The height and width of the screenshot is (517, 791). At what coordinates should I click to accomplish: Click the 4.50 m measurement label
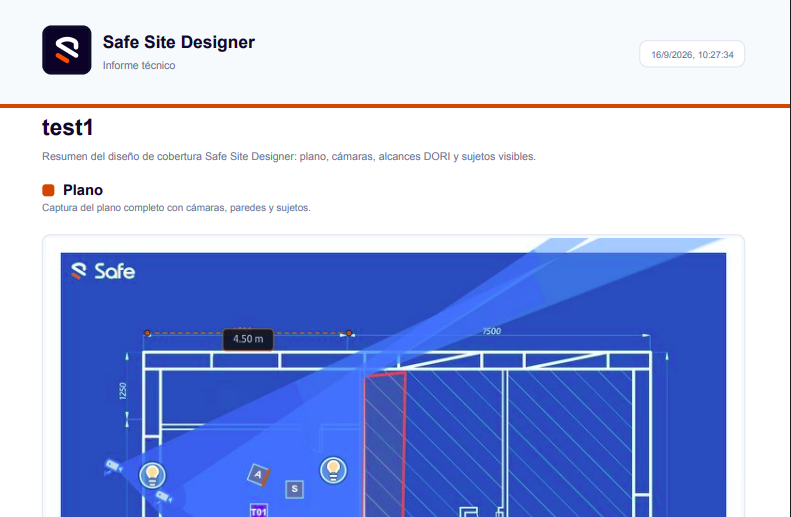pyautogui.click(x=248, y=339)
